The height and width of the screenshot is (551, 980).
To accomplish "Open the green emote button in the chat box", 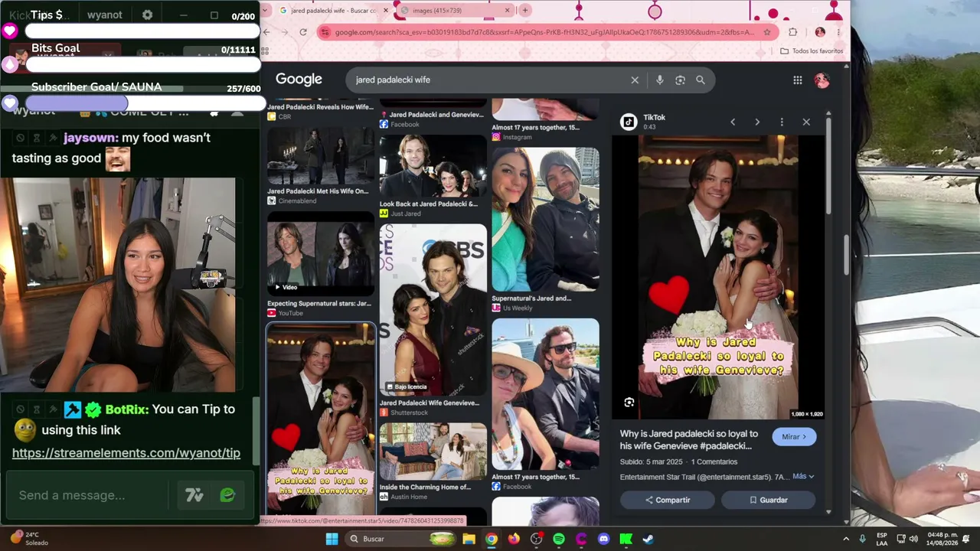I will click(227, 496).
